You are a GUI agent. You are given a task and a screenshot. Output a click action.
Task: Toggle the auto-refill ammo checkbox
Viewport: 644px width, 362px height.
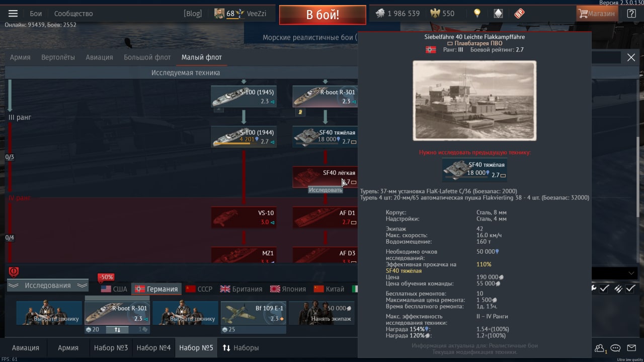(630, 288)
